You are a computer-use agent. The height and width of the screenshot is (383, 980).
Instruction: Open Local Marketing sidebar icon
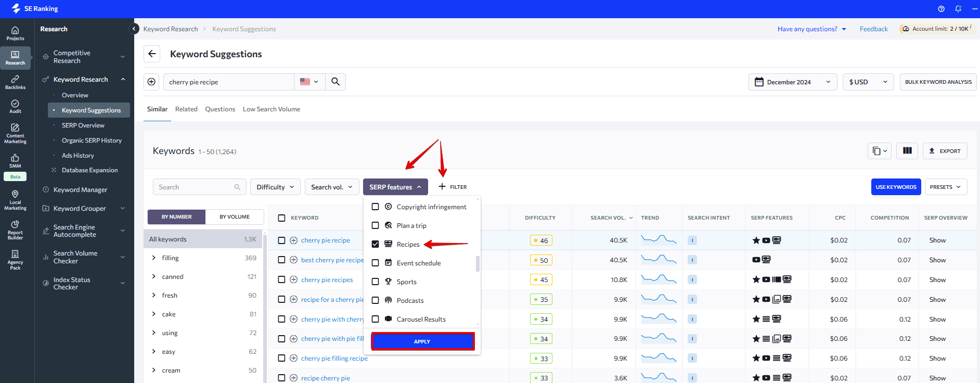[15, 200]
